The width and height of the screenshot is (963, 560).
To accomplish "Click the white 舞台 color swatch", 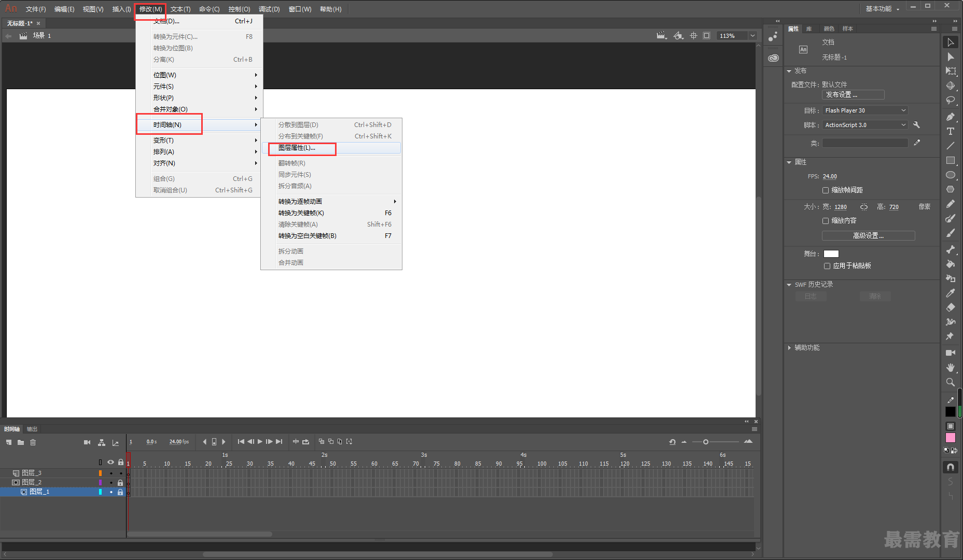I will (831, 254).
